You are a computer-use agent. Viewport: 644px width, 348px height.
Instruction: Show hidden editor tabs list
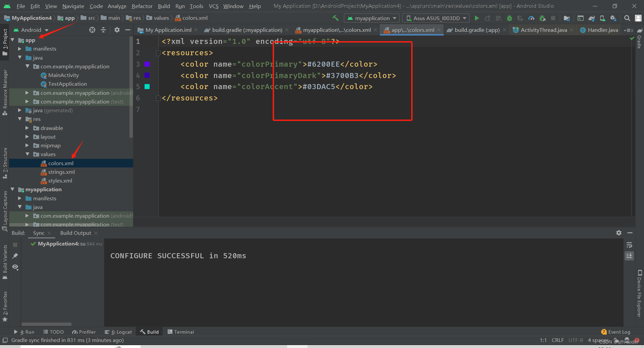point(629,30)
